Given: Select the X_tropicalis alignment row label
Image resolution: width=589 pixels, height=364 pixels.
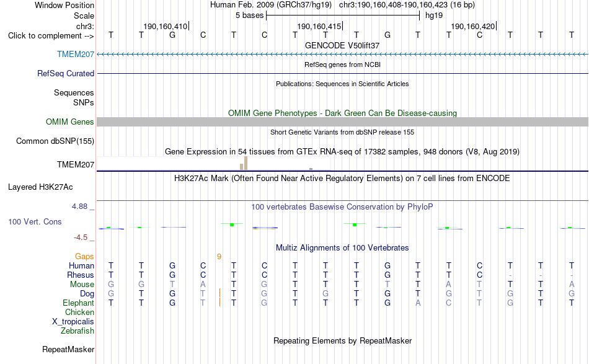Looking at the screenshot, I should click(73, 322).
